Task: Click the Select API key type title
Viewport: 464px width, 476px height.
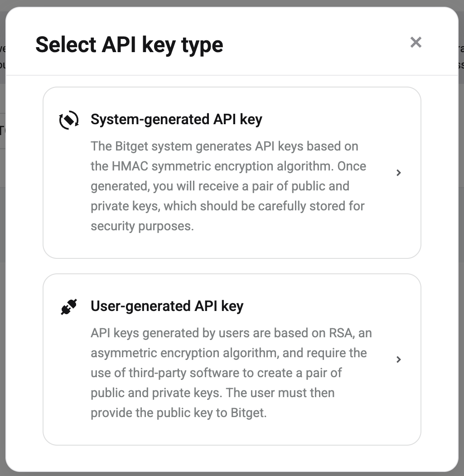Action: 130,44
